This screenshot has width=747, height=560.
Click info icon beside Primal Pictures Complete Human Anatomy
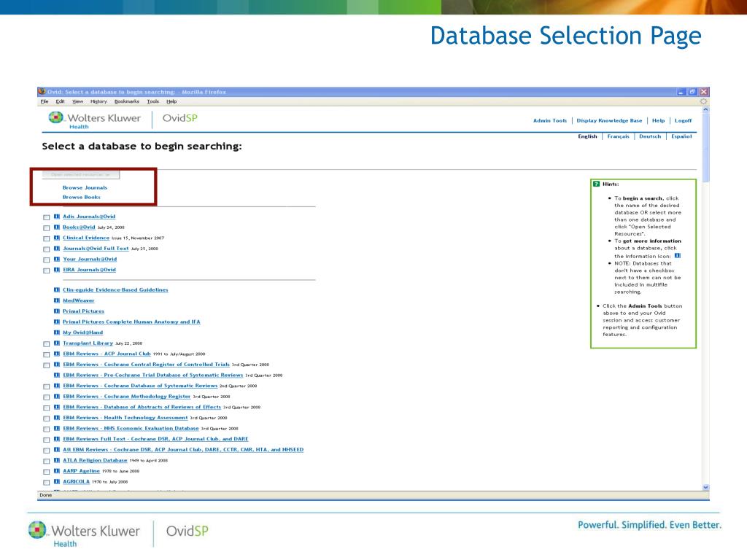(x=57, y=322)
